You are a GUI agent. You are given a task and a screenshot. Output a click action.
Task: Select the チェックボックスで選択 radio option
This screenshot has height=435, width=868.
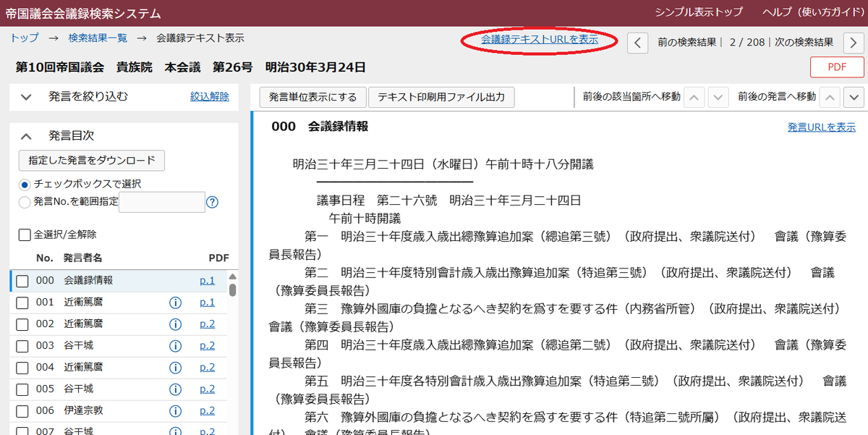coord(25,184)
